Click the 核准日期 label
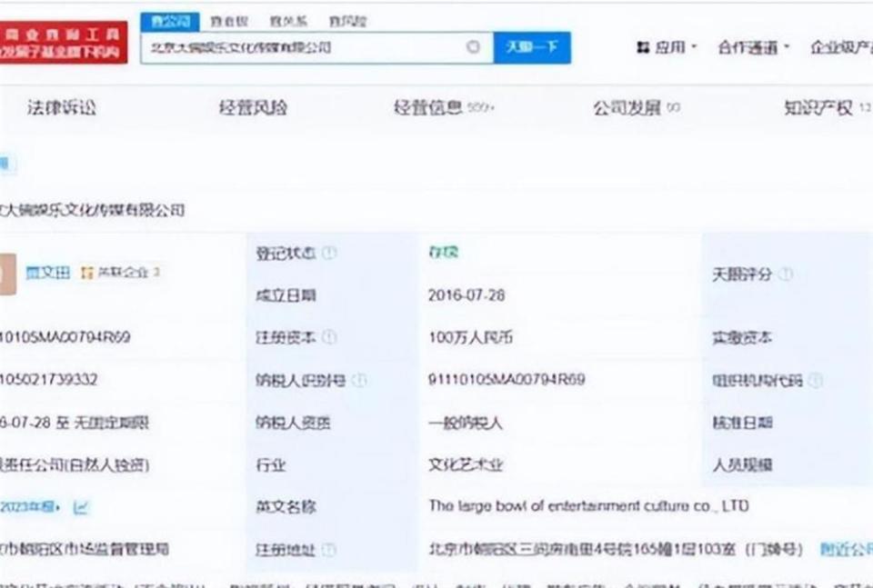The image size is (873, 588). click(x=742, y=423)
